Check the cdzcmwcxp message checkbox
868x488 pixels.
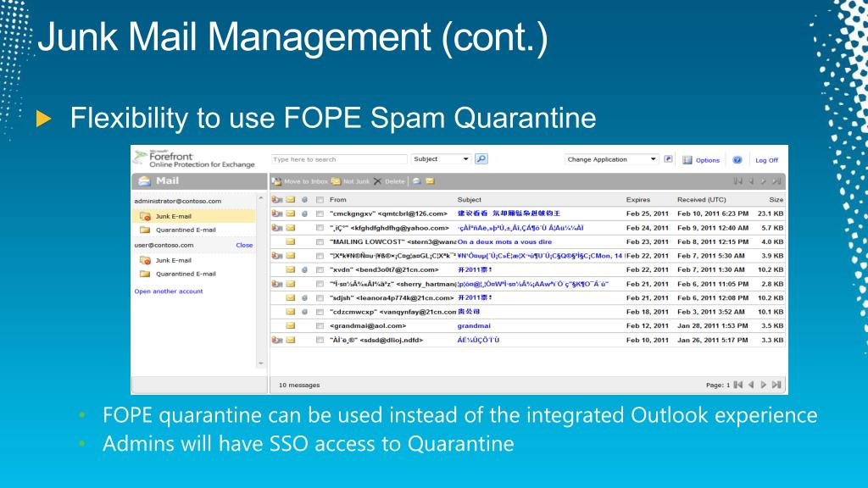coord(320,312)
